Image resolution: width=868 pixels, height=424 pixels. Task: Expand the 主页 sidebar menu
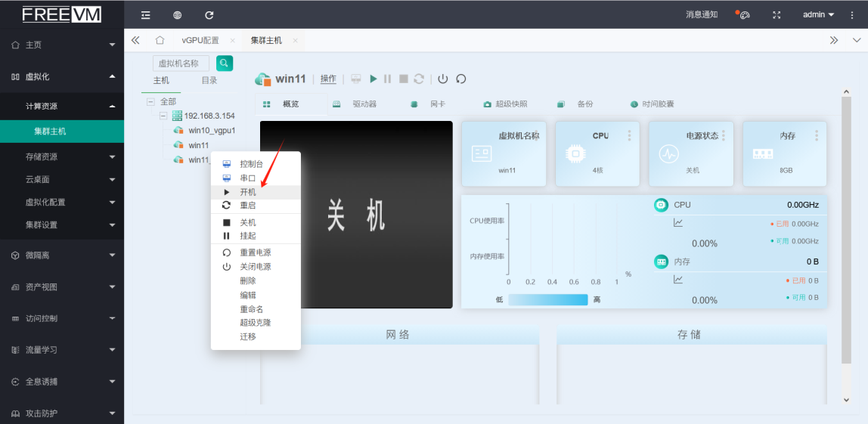(x=62, y=45)
